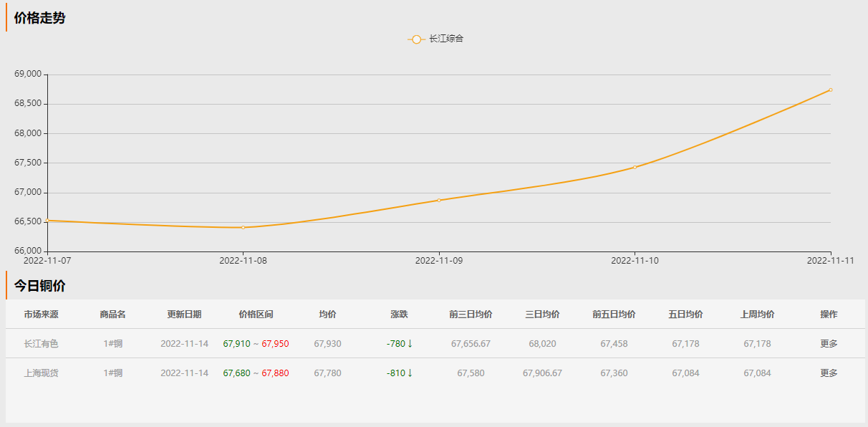Click the 价格区间 column header
This screenshot has width=868, height=427.
[256, 315]
